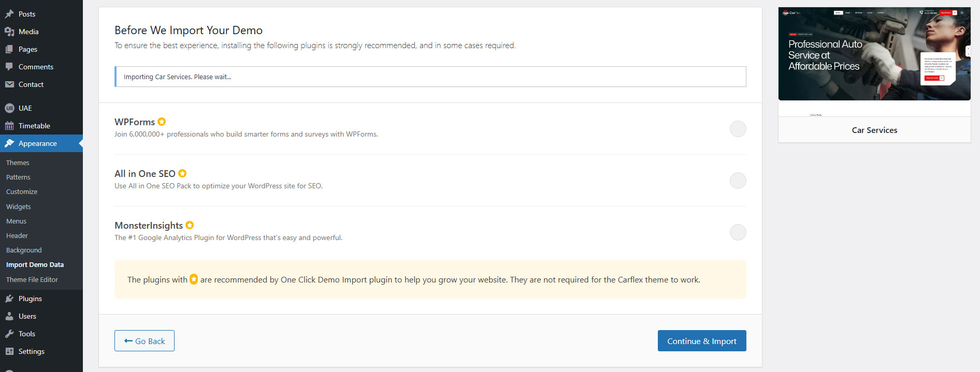Click the Media icon in sidebar

[x=9, y=32]
